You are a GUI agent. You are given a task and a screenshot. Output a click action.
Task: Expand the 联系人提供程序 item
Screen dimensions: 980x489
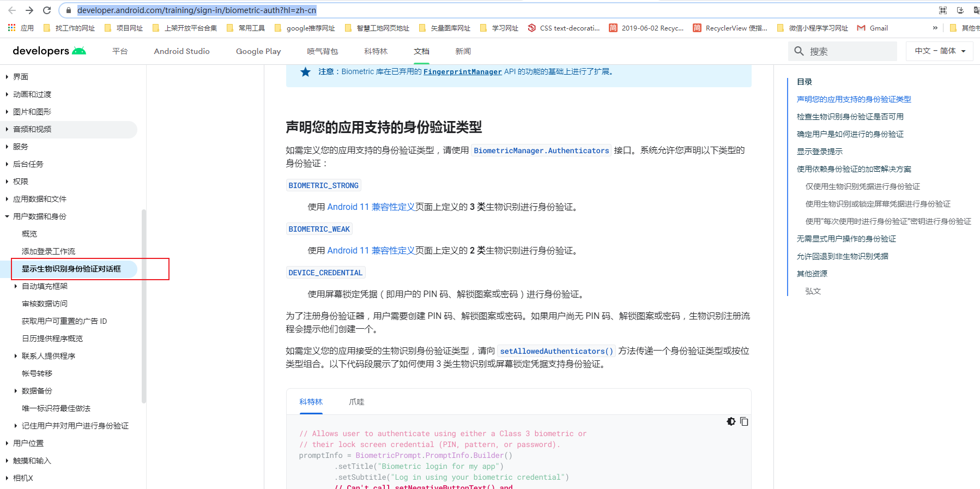coord(16,356)
